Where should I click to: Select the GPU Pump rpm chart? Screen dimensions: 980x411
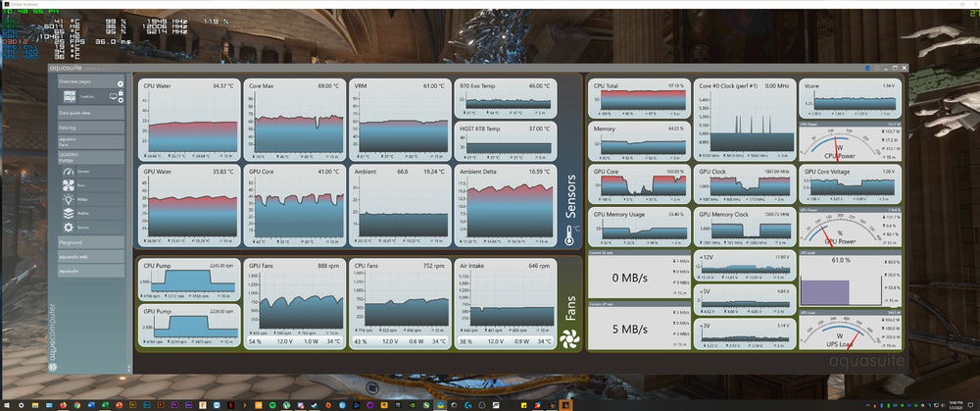click(189, 326)
